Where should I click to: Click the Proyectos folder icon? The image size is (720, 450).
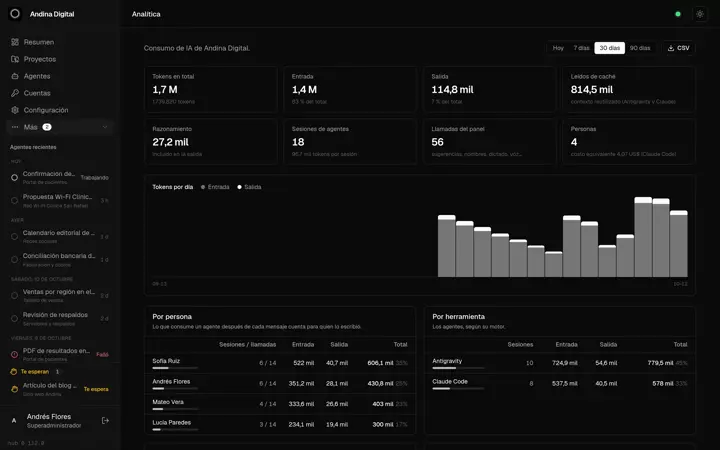tap(15, 59)
